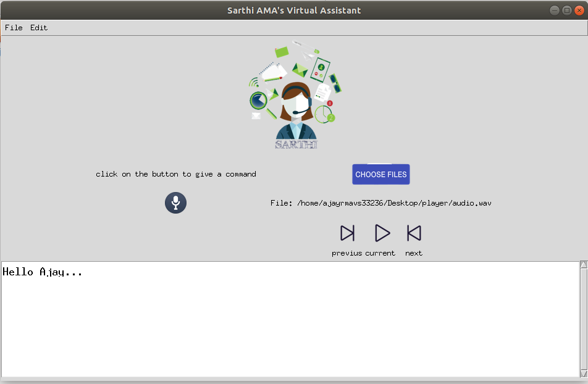
Task: Skip to the next track icon
Action: click(414, 233)
